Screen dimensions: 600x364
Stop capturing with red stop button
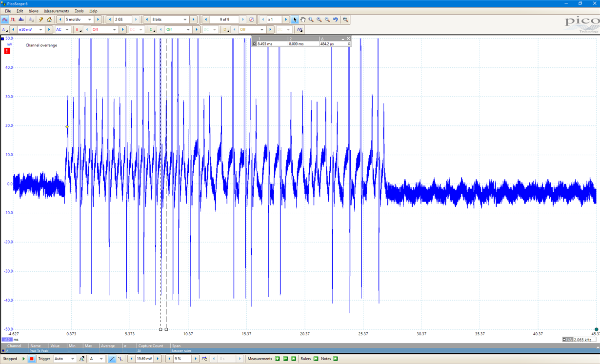point(32,359)
